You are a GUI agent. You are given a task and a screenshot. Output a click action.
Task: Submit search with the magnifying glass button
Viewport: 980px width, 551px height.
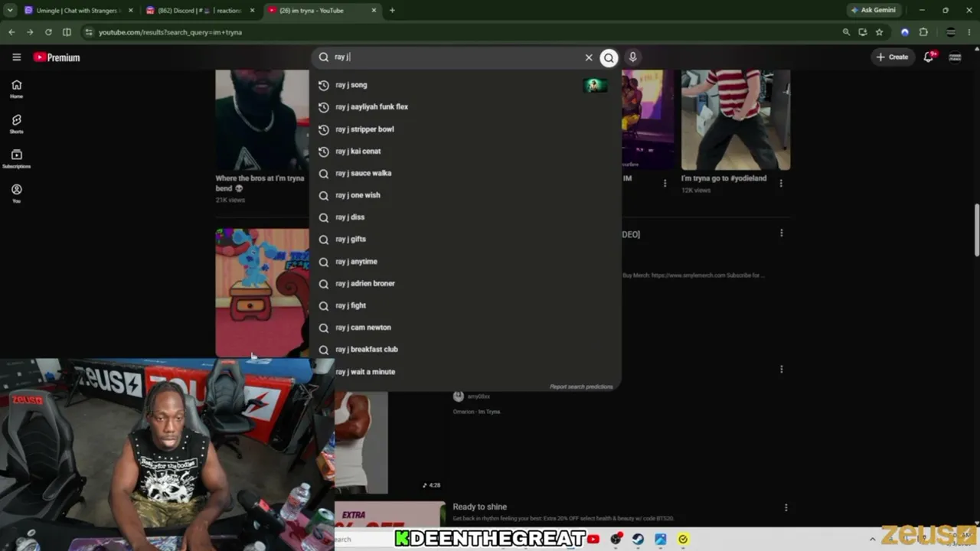(x=609, y=57)
